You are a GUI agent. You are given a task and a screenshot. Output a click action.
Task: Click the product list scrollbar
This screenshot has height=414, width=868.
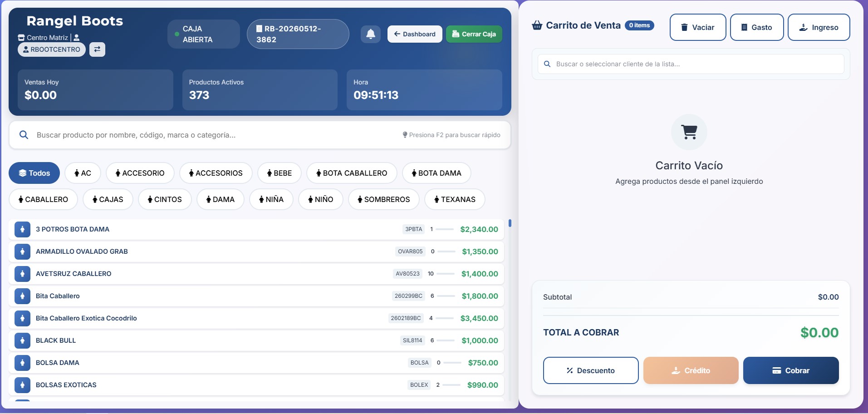tap(510, 223)
